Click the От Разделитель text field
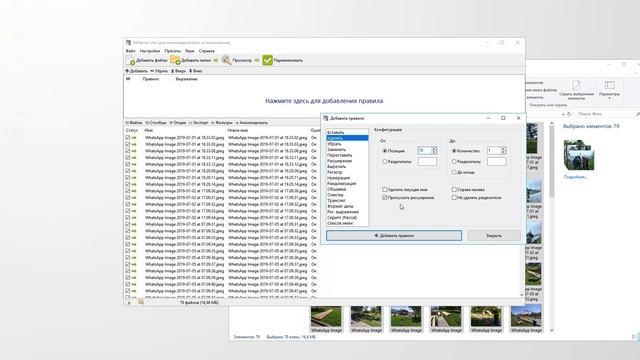640x360 pixels. click(427, 162)
